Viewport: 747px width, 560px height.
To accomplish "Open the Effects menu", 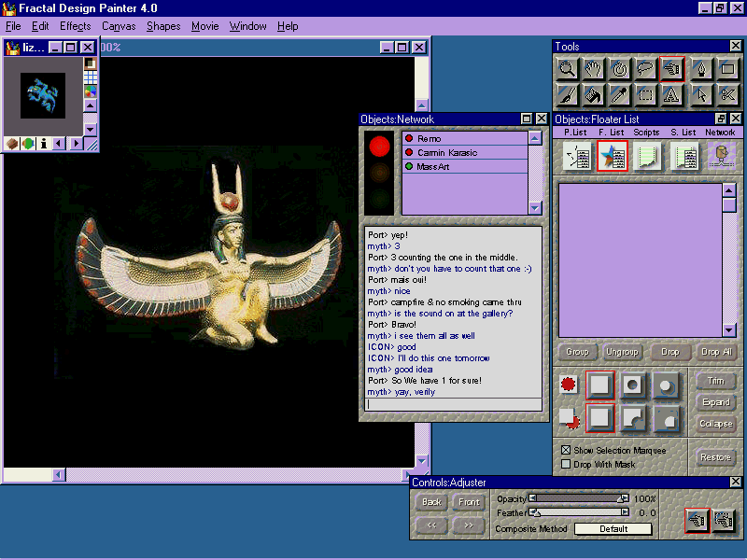I will (x=76, y=26).
